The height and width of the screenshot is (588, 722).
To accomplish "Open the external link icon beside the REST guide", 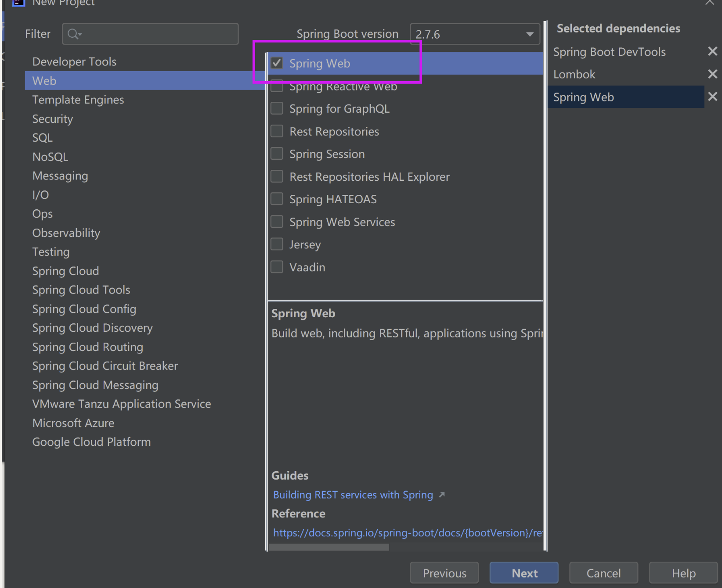I will [x=442, y=495].
